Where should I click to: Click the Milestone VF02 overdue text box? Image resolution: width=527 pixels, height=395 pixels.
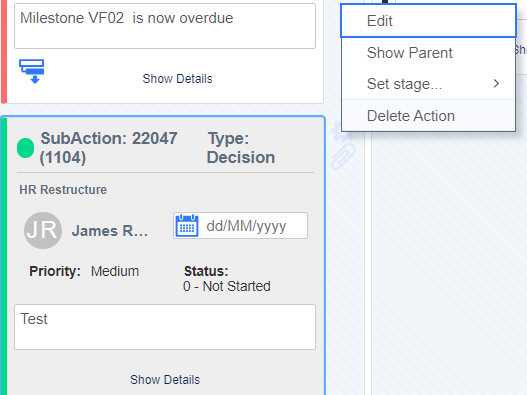coord(165,26)
